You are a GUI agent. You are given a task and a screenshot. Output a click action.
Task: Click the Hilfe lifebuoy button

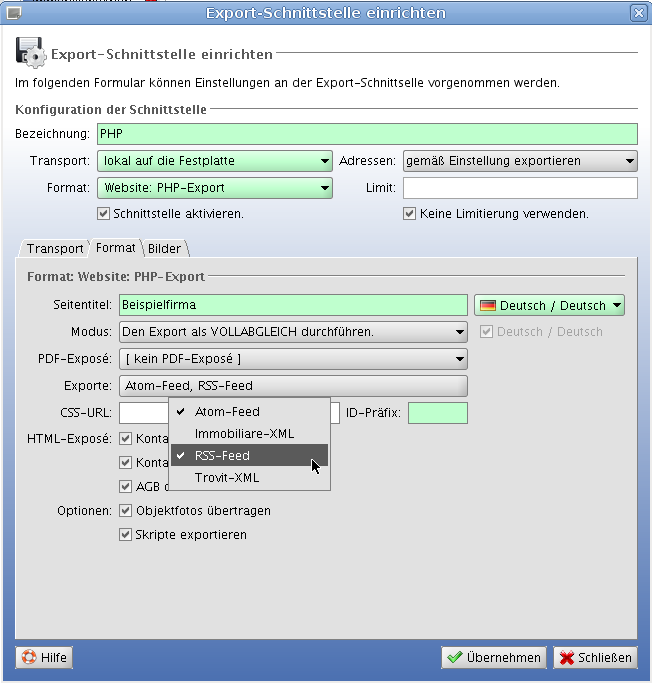[43, 657]
